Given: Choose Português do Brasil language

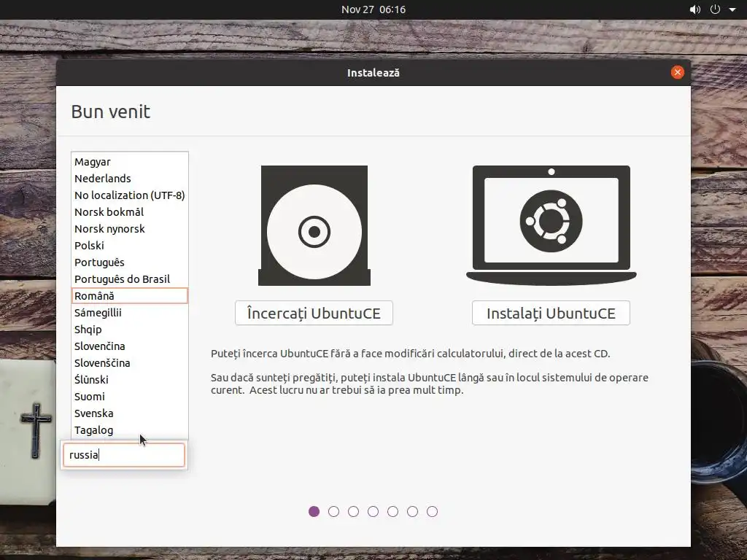Looking at the screenshot, I should [130, 279].
